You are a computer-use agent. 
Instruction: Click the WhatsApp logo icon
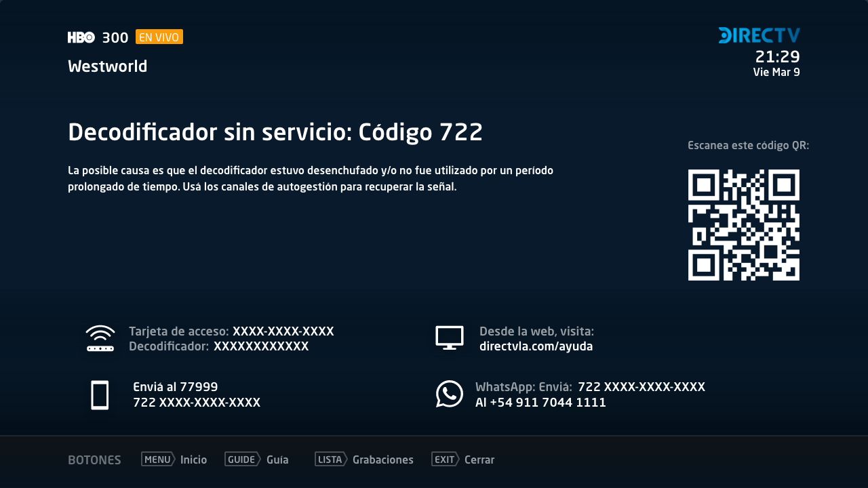point(450,394)
